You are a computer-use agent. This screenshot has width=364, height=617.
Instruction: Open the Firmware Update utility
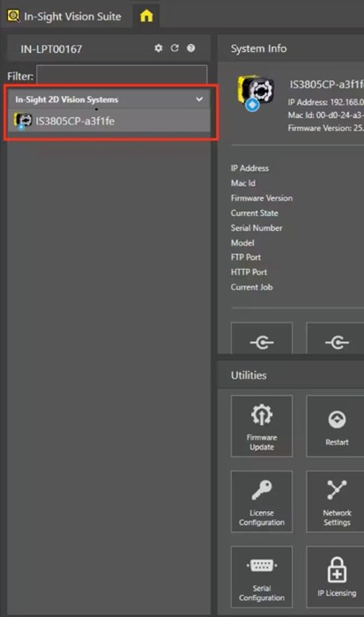[262, 426]
